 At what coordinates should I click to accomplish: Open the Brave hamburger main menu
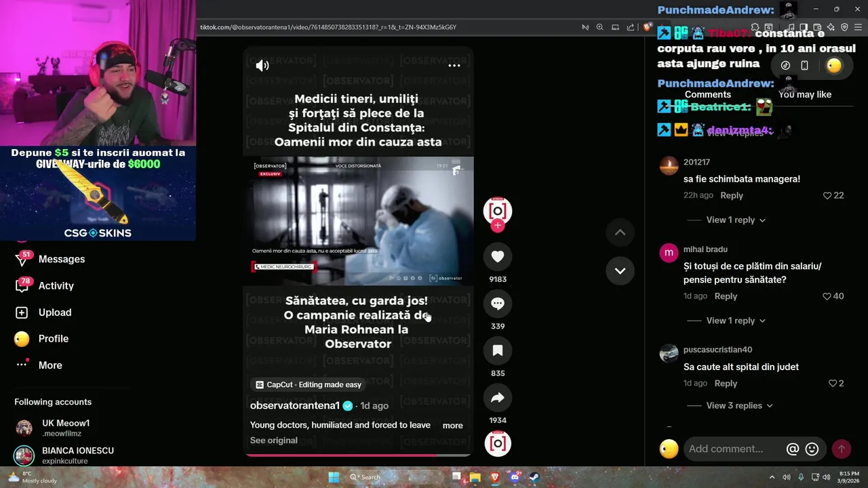tap(859, 27)
